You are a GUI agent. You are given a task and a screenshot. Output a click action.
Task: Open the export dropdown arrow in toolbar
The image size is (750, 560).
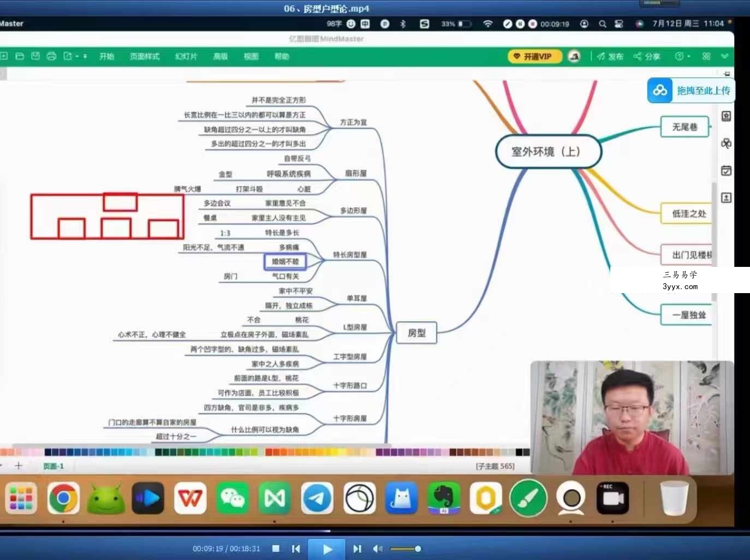tap(77, 56)
